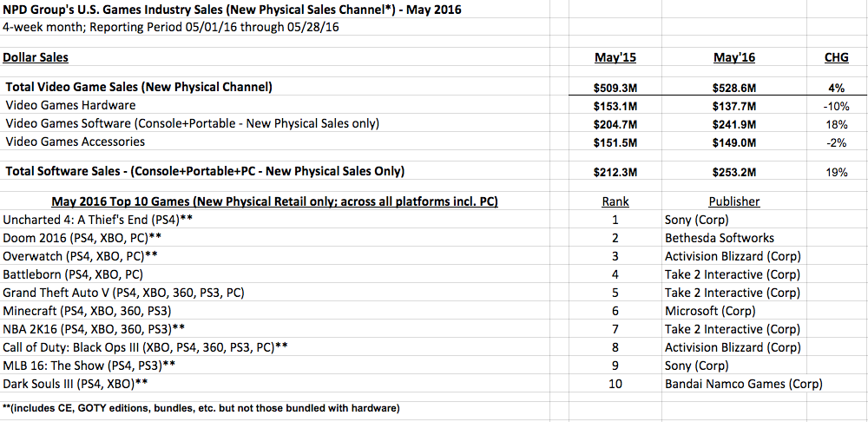This screenshot has height=422, width=868.
Task: Select the Video Games Accessories row label
Action: tap(76, 142)
